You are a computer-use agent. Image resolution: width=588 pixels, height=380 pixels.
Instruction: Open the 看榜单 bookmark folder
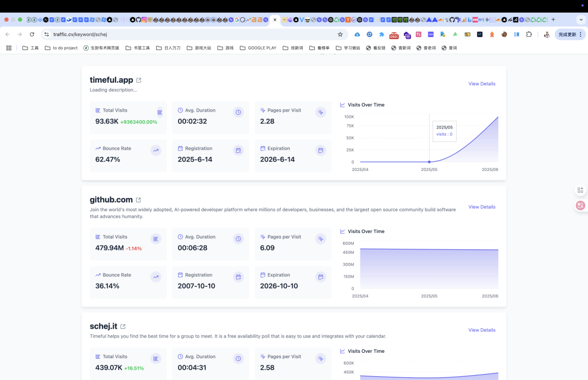click(319, 48)
